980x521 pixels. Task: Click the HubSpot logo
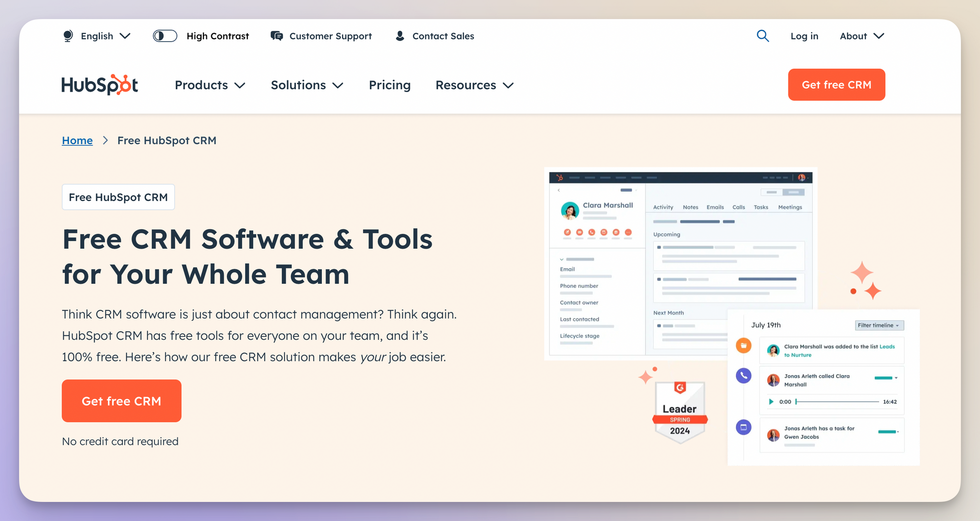point(100,85)
